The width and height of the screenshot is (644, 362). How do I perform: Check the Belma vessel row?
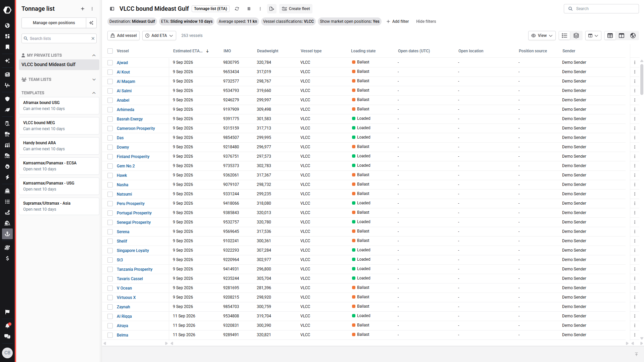[x=110, y=335]
